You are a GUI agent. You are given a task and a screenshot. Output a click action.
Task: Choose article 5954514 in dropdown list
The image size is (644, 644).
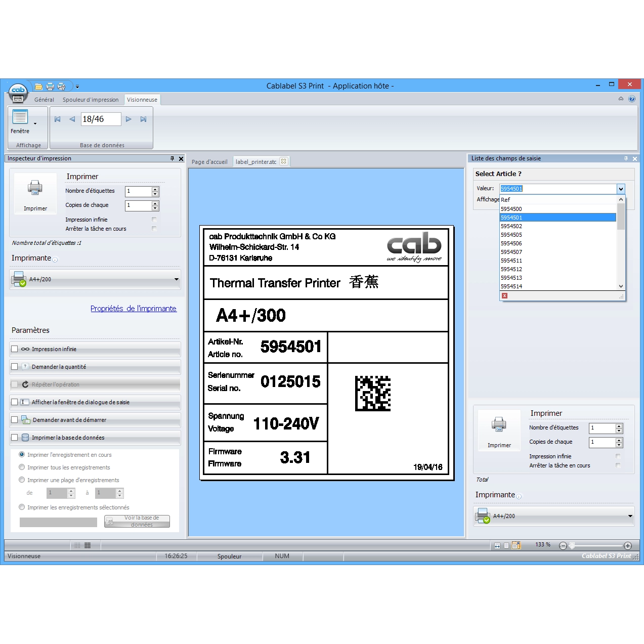point(557,286)
